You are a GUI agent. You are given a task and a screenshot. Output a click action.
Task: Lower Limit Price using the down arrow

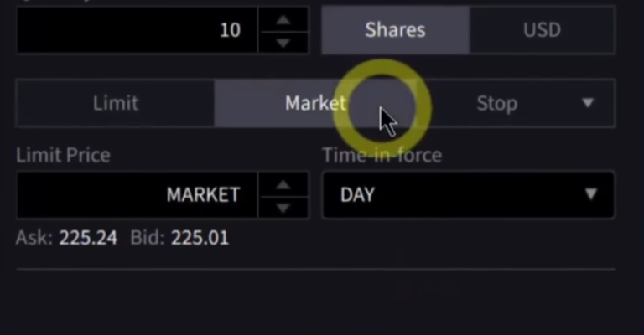click(283, 207)
